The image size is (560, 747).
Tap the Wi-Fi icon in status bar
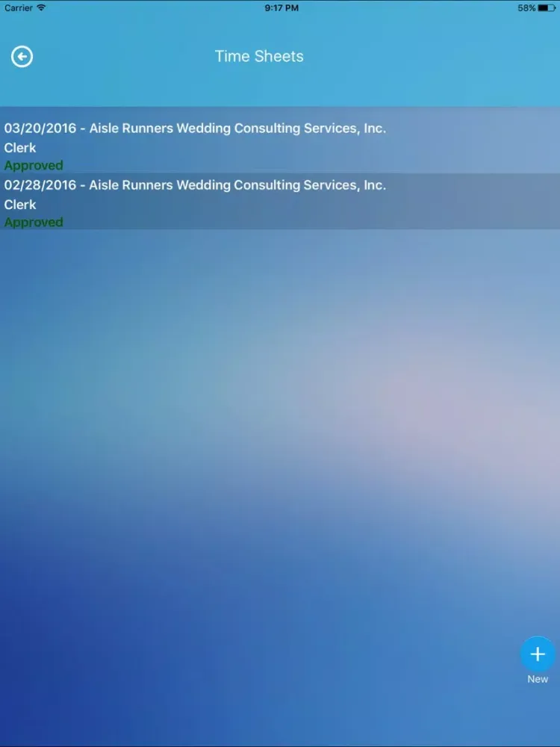(41, 7)
